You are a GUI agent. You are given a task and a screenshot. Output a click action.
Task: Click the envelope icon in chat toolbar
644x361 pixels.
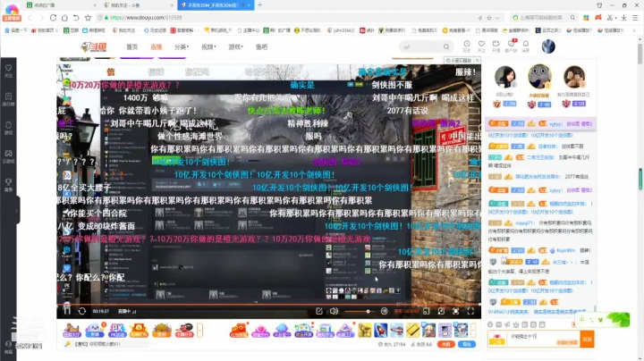pyautogui.click(x=498, y=324)
